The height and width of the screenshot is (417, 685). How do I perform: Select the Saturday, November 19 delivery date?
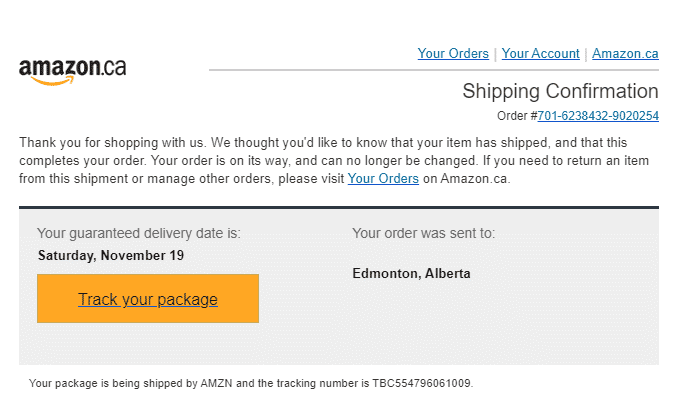(111, 255)
